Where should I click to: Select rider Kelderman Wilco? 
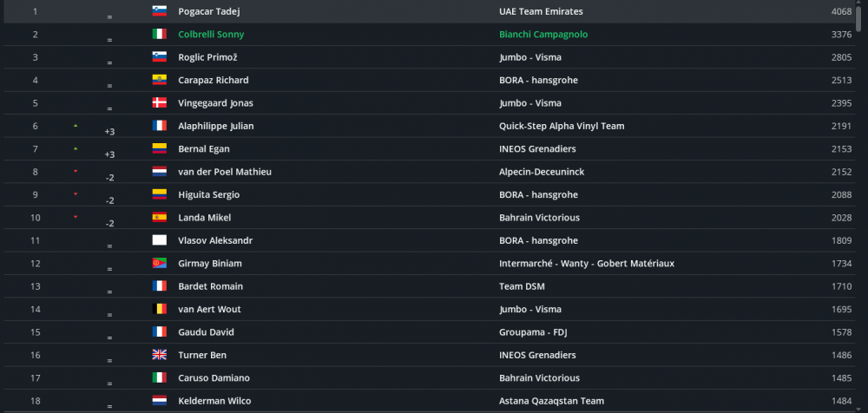214,400
